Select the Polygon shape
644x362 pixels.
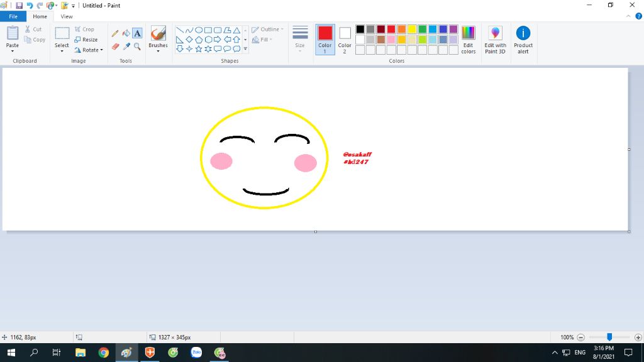tap(227, 30)
